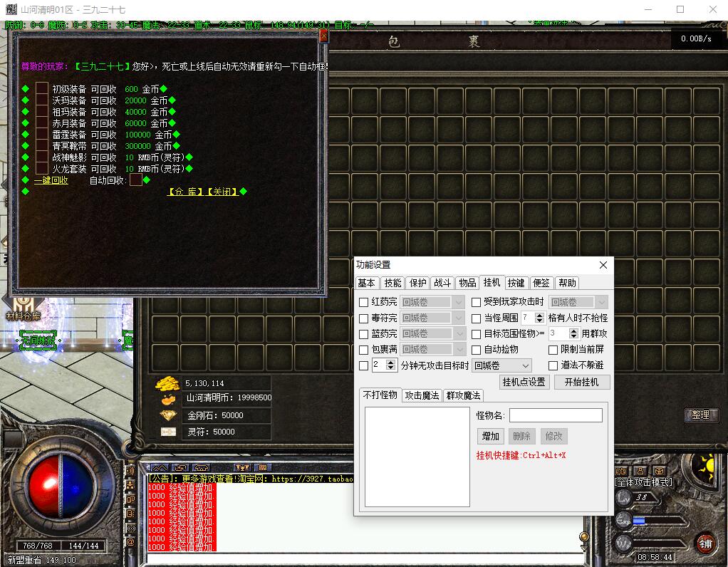Close the recycle dialog with red X
This screenshot has height=567, width=728.
(323, 36)
